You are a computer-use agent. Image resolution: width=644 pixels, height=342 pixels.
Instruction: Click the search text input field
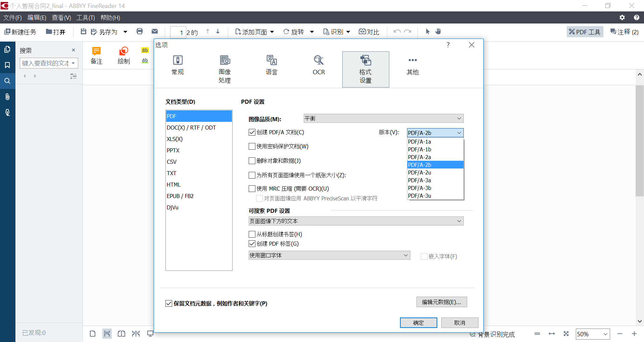[x=46, y=63]
